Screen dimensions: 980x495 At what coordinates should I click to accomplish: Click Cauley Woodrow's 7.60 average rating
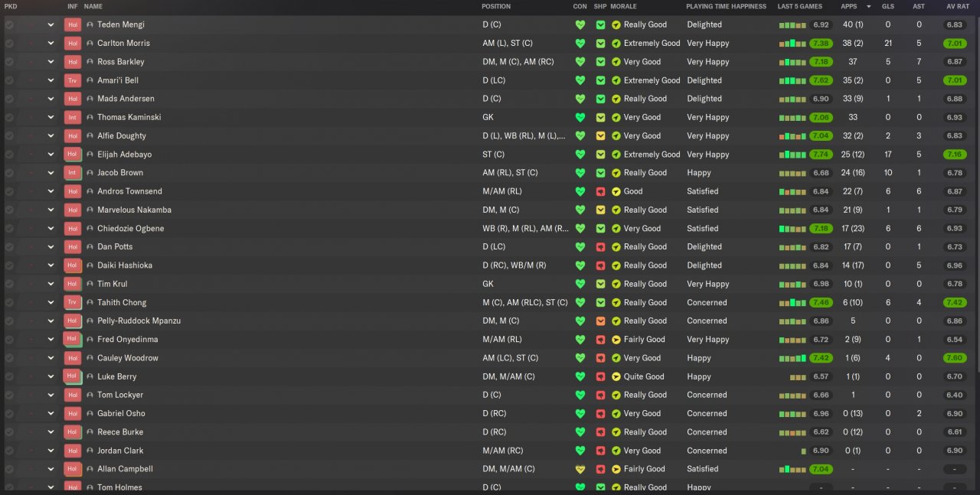click(955, 358)
